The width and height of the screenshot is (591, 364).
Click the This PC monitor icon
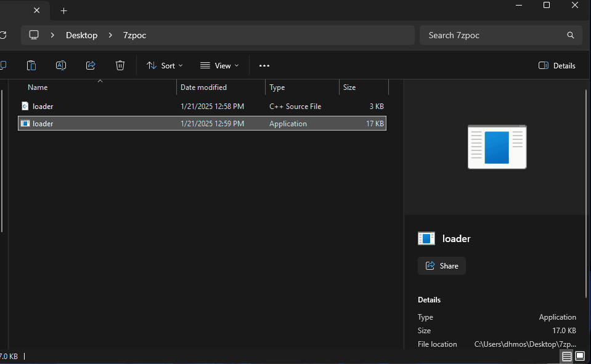[34, 35]
